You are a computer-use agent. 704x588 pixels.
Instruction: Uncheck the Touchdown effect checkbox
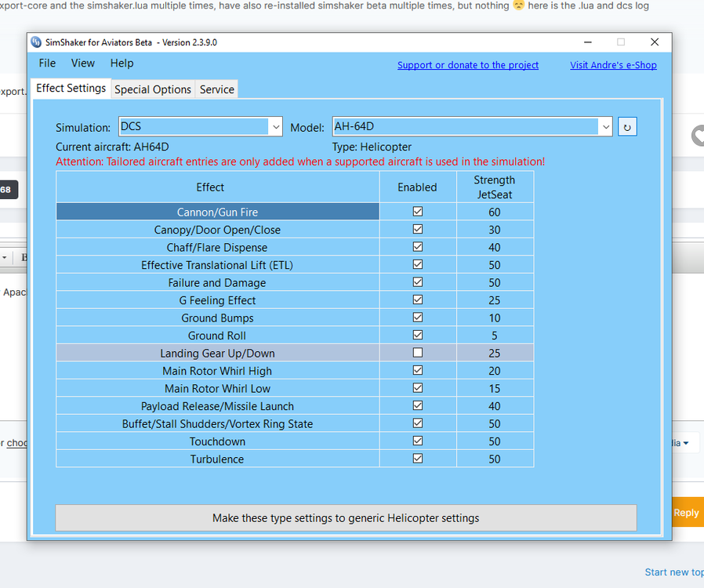(417, 440)
